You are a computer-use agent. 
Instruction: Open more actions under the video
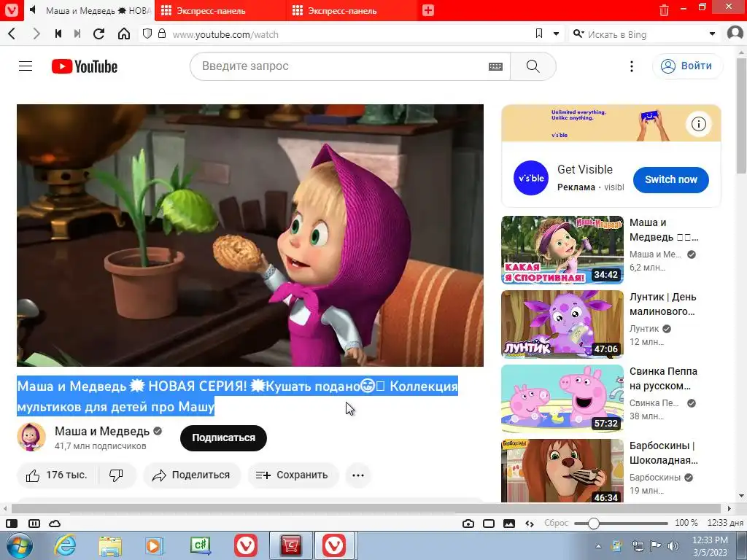tap(358, 475)
